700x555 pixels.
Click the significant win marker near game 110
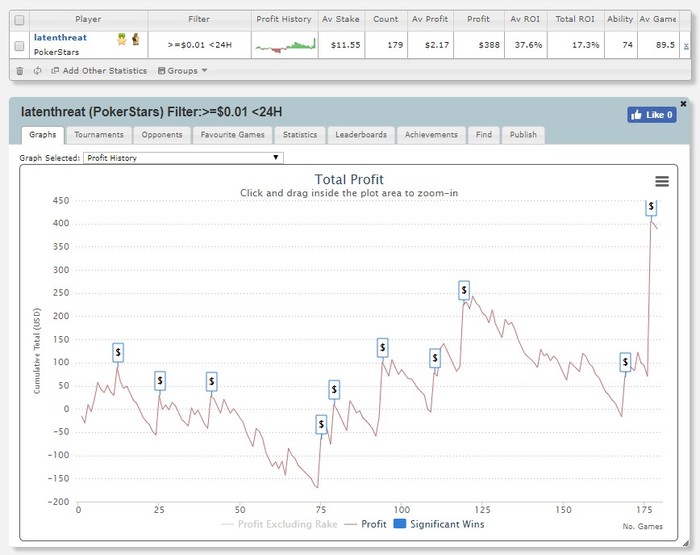(435, 358)
